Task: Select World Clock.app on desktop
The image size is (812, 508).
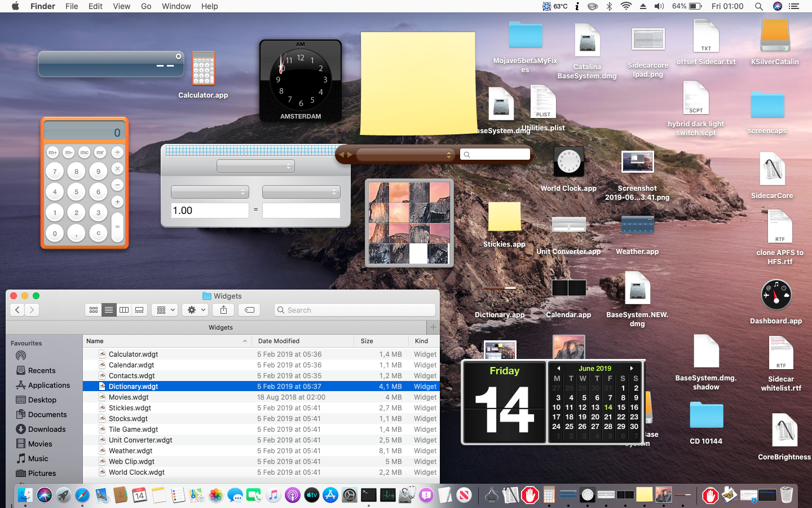Action: (568, 163)
